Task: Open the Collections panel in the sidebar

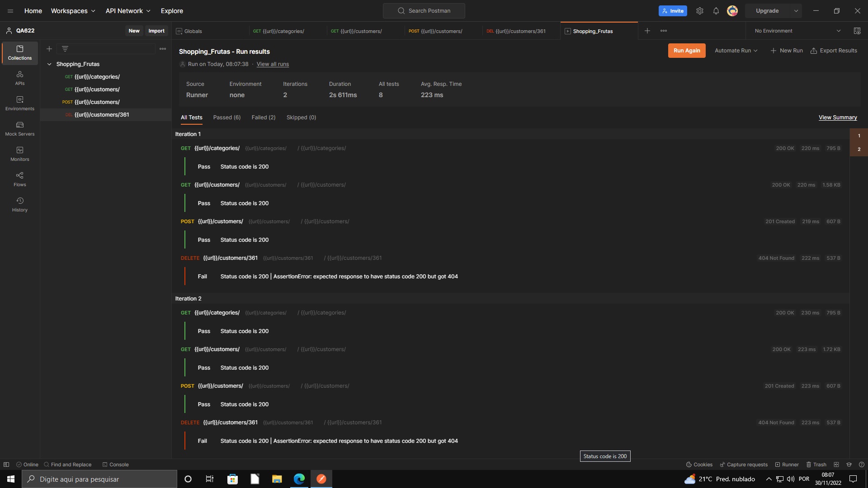Action: point(19,53)
